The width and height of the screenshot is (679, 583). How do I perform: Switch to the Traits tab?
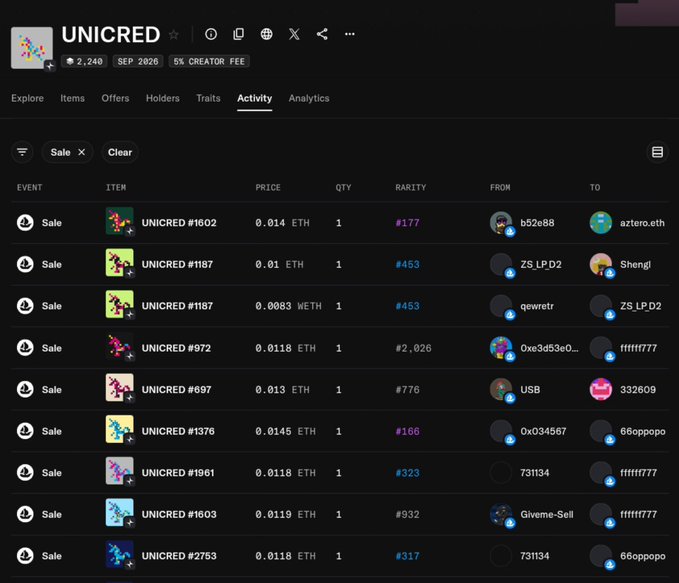[208, 98]
